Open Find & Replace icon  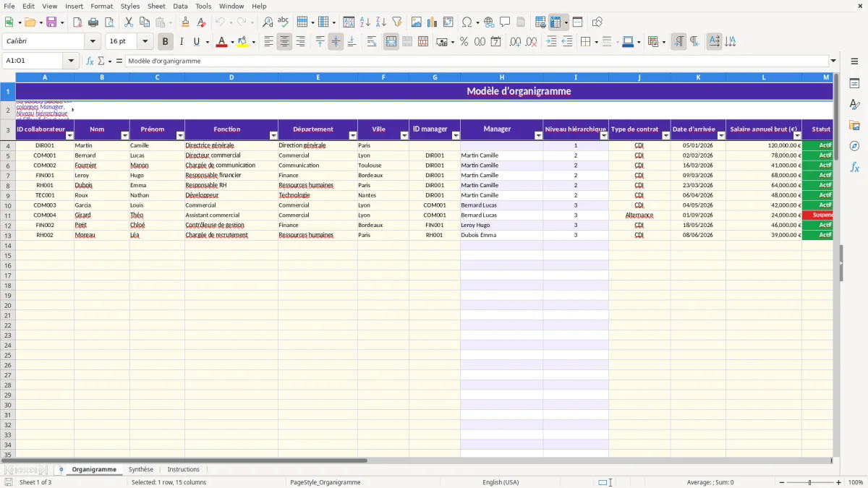[268, 22]
